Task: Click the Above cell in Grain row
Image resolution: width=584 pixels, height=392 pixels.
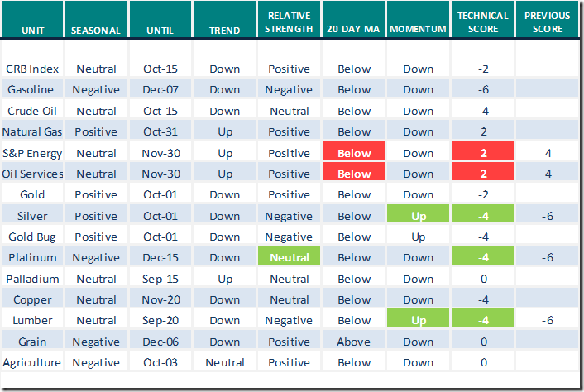Action: [x=354, y=341]
